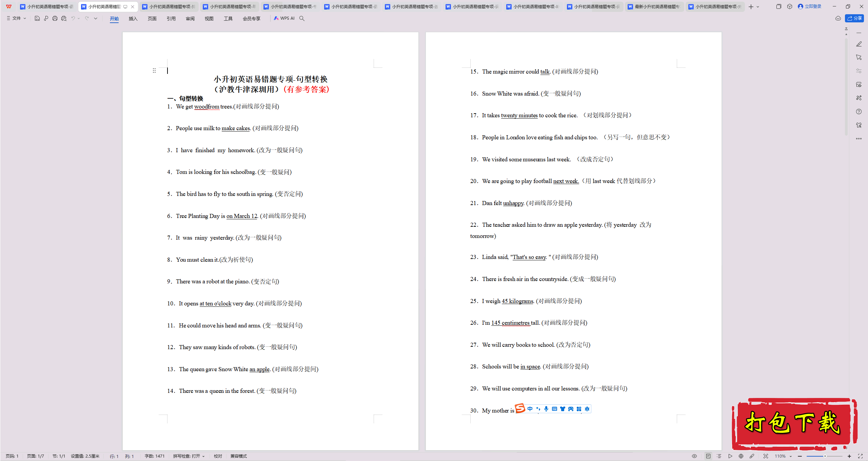Click the Redo arrow icon
The height and width of the screenshot is (461, 868).
87,18
